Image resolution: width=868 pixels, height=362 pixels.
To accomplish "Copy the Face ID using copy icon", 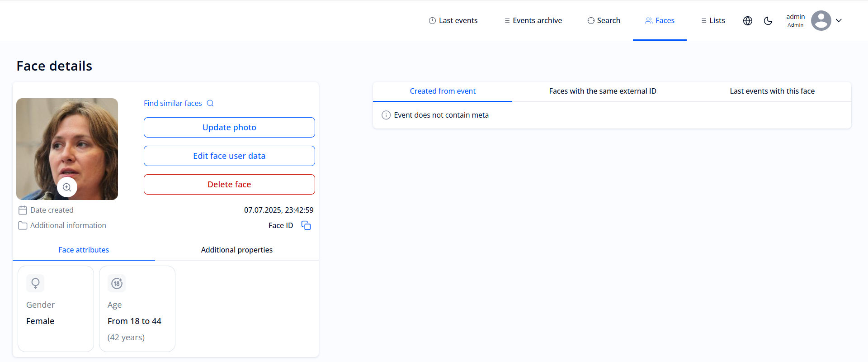I will (306, 225).
